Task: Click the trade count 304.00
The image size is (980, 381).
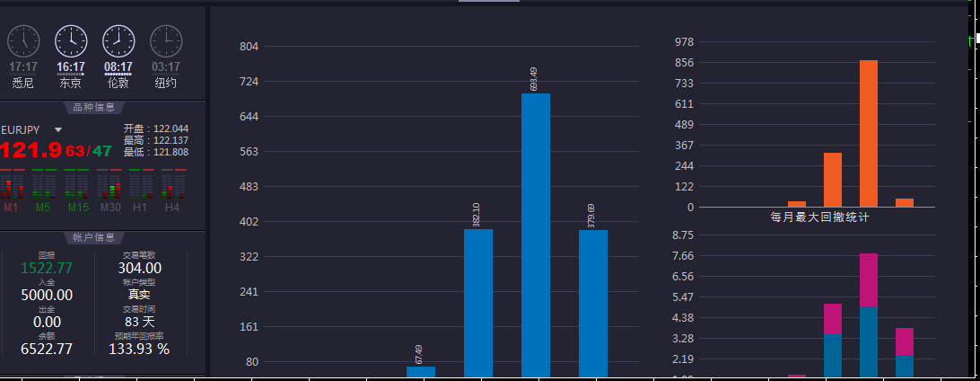Action: [x=139, y=269]
